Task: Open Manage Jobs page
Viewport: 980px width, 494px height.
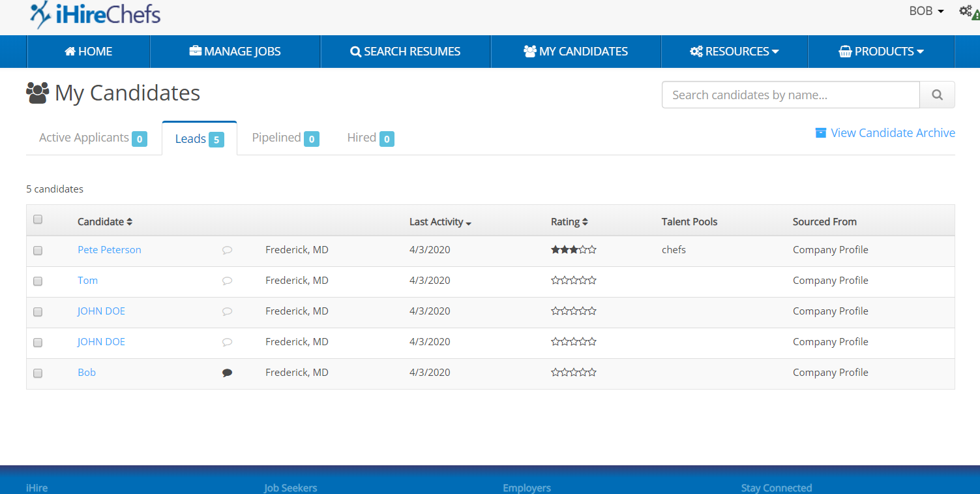Action: coord(235,52)
